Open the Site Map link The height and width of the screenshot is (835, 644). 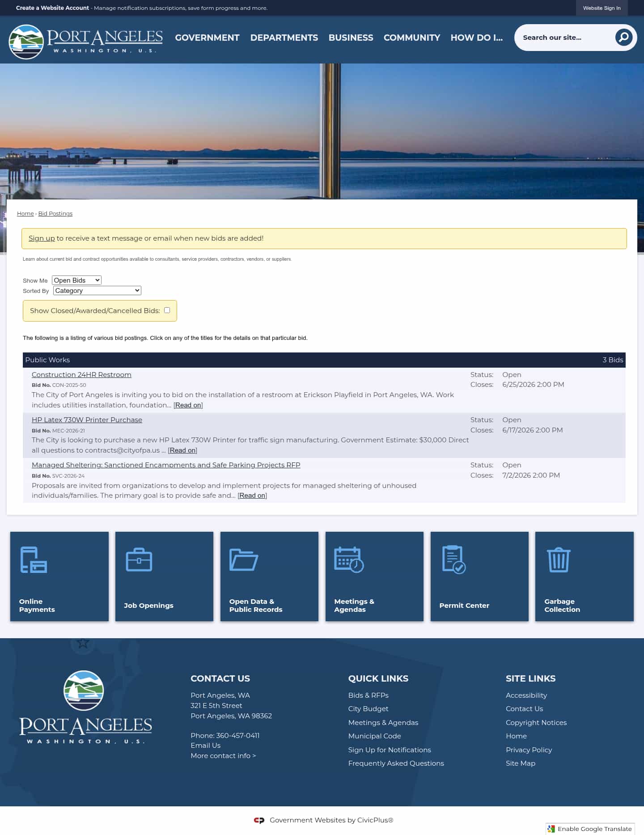[521, 763]
